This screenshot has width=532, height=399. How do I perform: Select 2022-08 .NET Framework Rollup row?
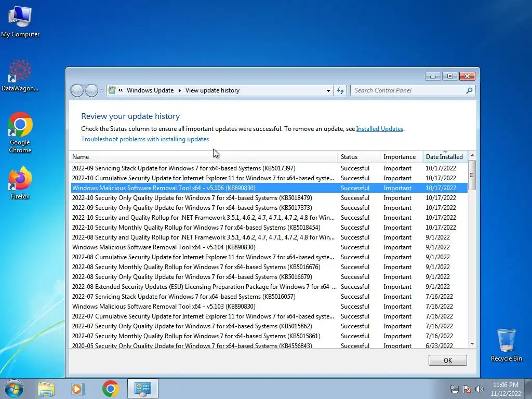[269, 237]
